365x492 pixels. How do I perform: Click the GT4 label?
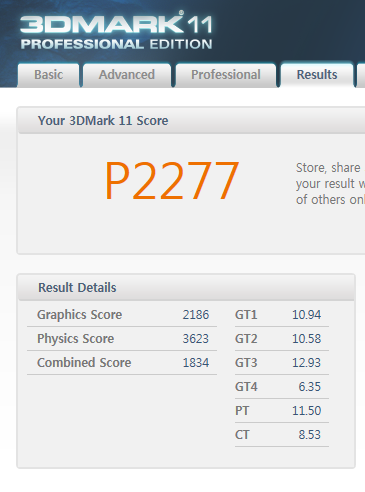(246, 387)
